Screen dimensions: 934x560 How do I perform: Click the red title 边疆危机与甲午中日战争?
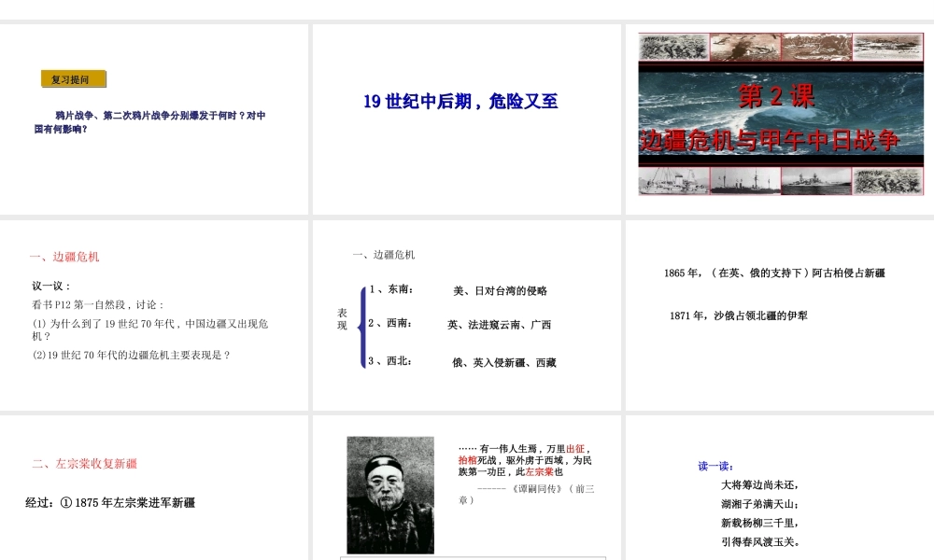[x=769, y=140]
